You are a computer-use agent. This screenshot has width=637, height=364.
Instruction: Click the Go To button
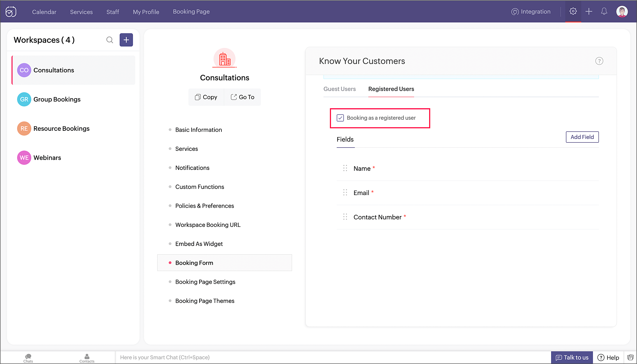242,97
